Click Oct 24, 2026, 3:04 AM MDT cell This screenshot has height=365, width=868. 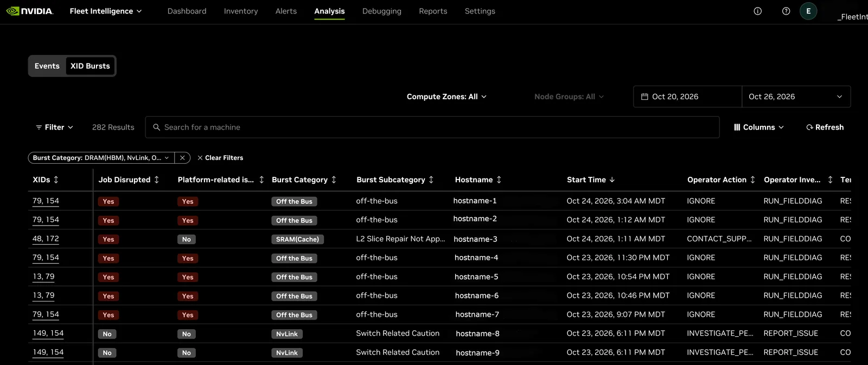click(616, 201)
